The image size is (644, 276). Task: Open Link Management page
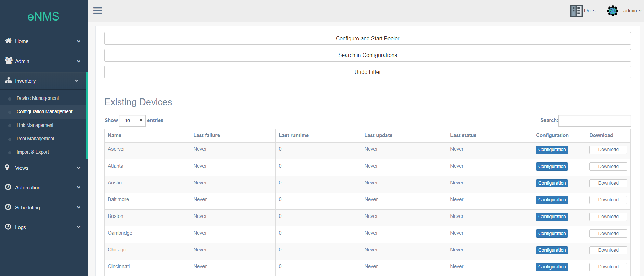point(35,125)
